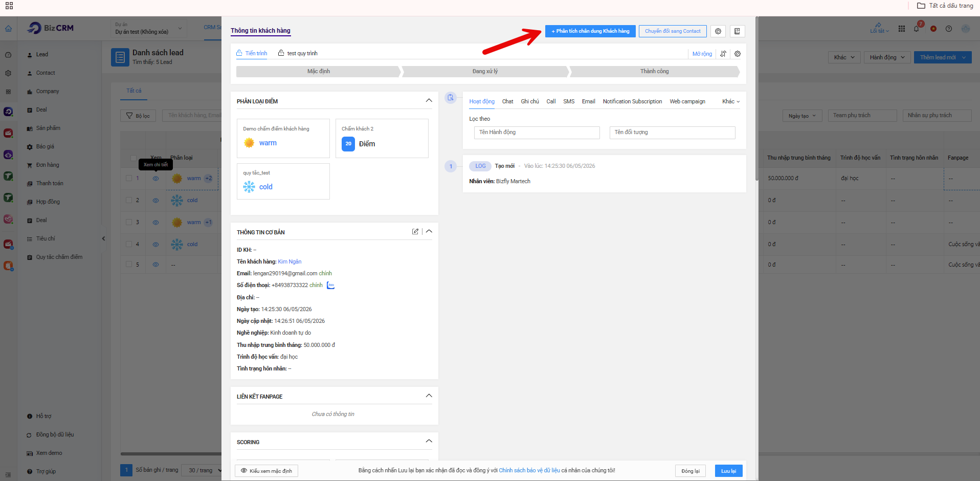The height and width of the screenshot is (481, 980).
Task: Switch to the SMS tab
Action: coord(569,101)
